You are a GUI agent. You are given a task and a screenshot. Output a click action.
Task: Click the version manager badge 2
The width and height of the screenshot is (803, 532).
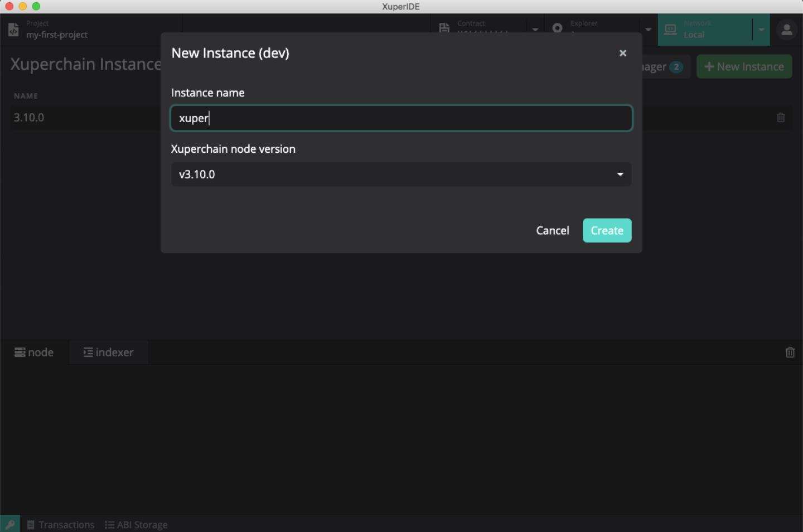[676, 67]
